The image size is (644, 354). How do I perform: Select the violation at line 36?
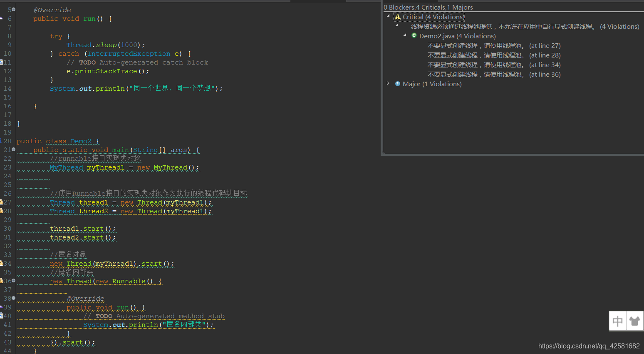(494, 75)
